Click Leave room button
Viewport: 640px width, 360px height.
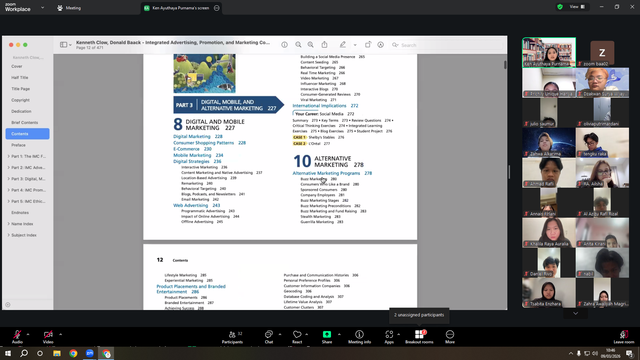coord(624,337)
